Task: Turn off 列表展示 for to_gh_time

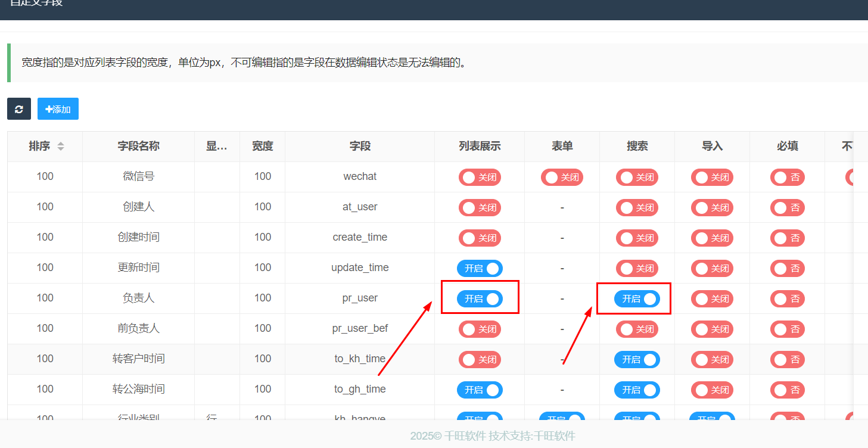Action: click(x=480, y=390)
